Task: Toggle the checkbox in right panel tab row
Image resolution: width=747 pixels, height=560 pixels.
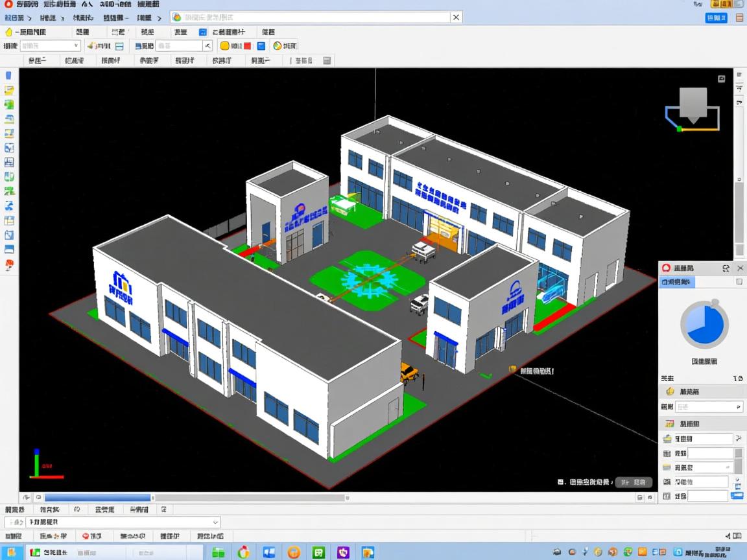Action: point(739,282)
